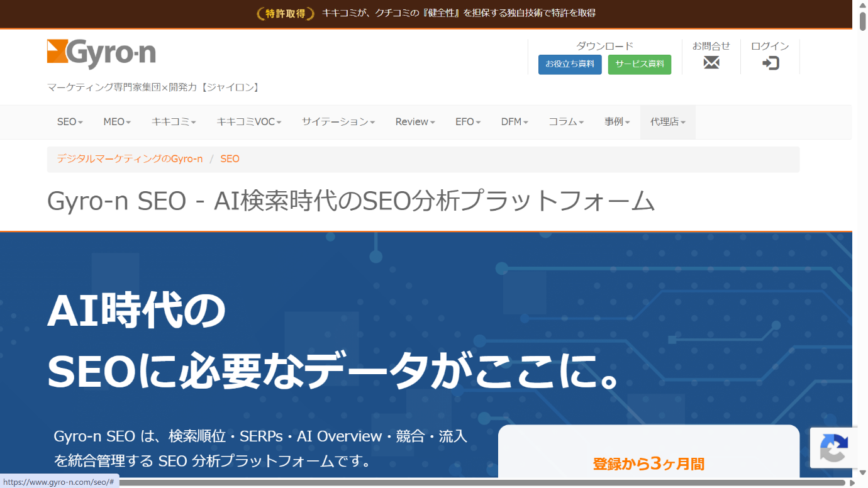Open the キキコミVOC dropdown menu
This screenshot has height=488, width=868.
point(249,122)
